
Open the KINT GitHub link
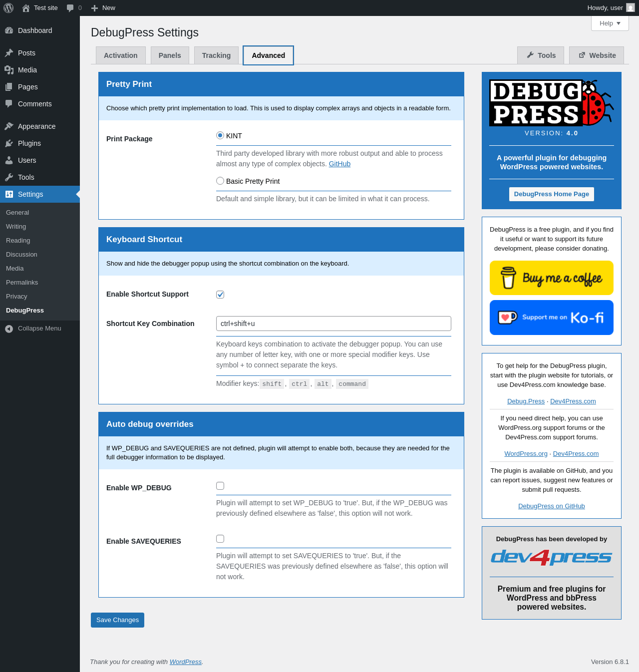tap(339, 164)
